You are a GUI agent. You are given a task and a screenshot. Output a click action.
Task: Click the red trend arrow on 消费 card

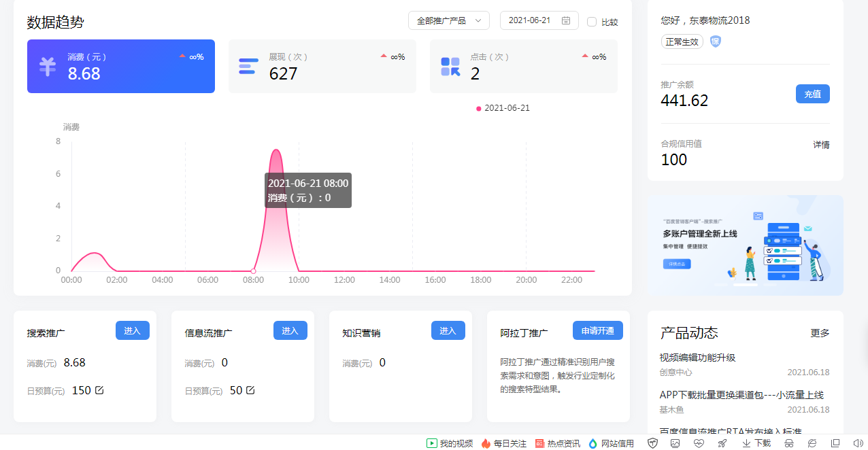pyautogui.click(x=182, y=56)
